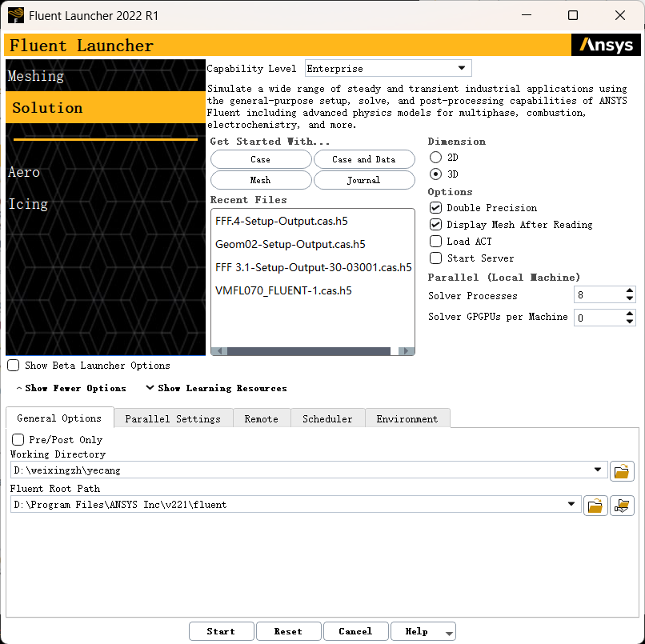Increase Solver GPGPUs per Machine
Viewport: 645px width, 644px height.
click(x=629, y=314)
